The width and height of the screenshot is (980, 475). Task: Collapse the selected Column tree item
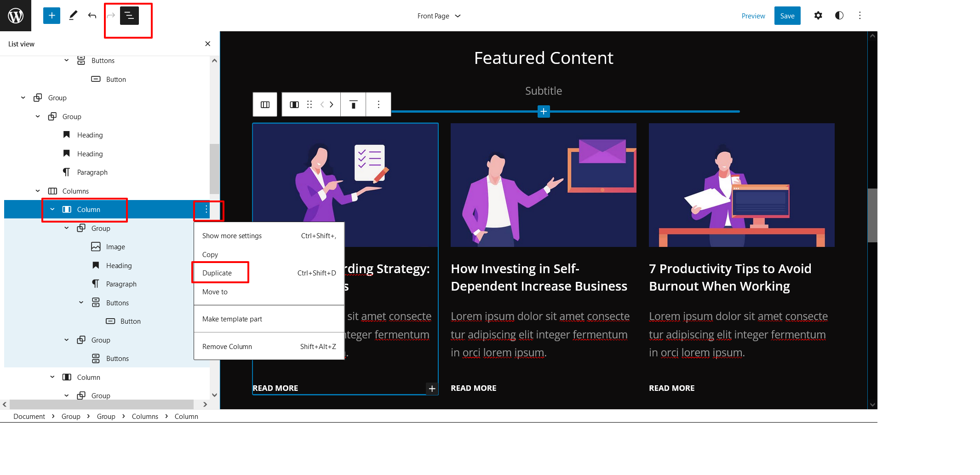[x=52, y=209]
